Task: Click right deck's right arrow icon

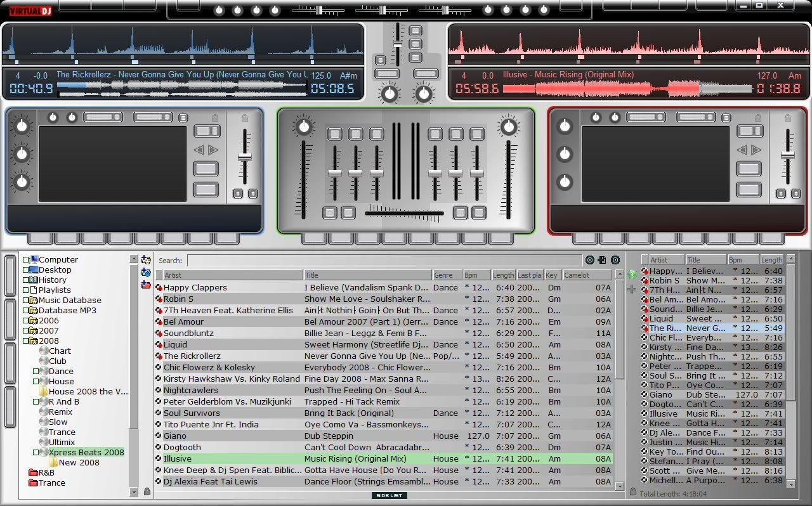Action: 756,150
